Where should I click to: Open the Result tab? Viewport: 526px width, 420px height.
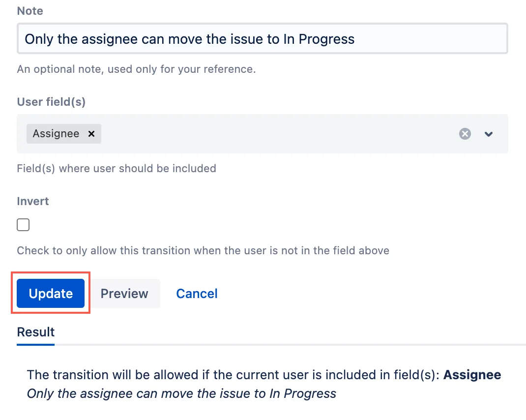35,332
